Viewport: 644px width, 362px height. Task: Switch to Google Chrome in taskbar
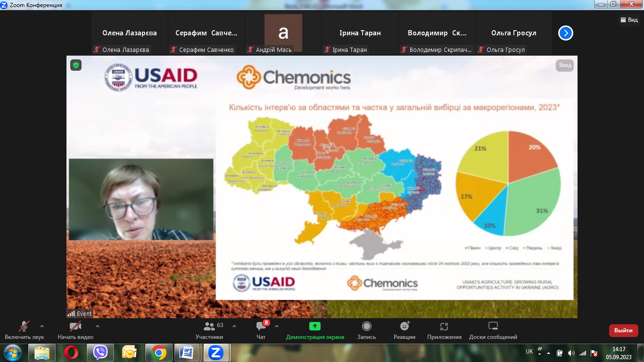click(x=158, y=353)
